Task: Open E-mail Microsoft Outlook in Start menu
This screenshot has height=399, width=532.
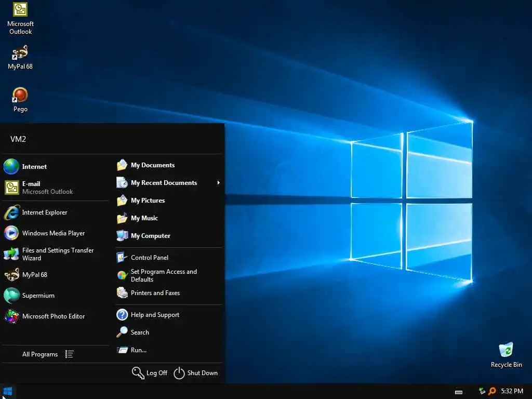Action: click(55, 188)
